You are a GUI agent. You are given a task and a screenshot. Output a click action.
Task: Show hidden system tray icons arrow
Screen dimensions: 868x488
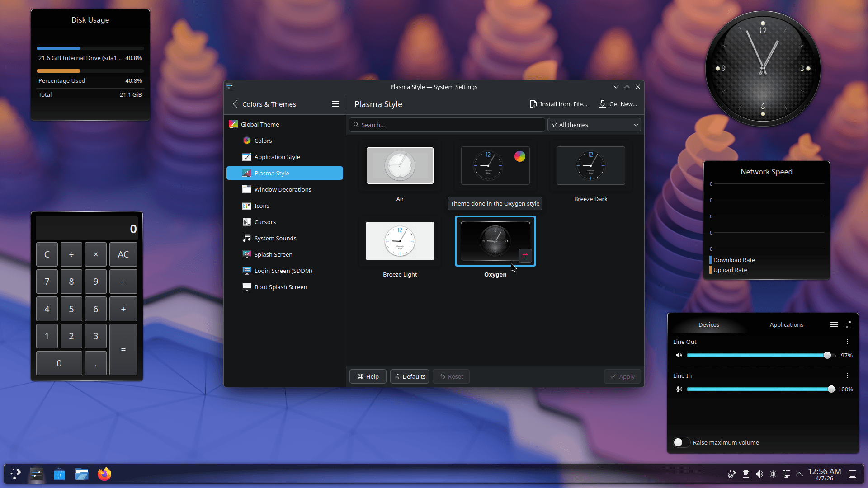tap(799, 474)
